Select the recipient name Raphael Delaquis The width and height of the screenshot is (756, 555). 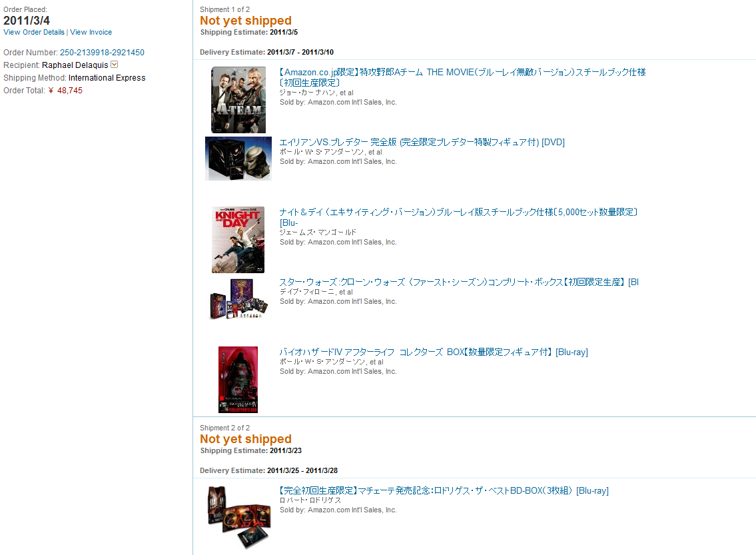[x=75, y=65]
